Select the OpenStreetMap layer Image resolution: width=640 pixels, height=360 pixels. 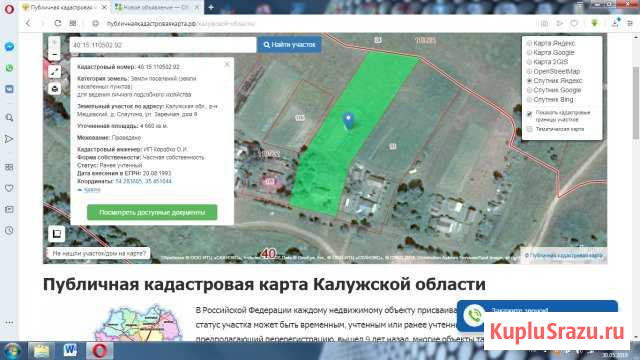click(x=553, y=71)
